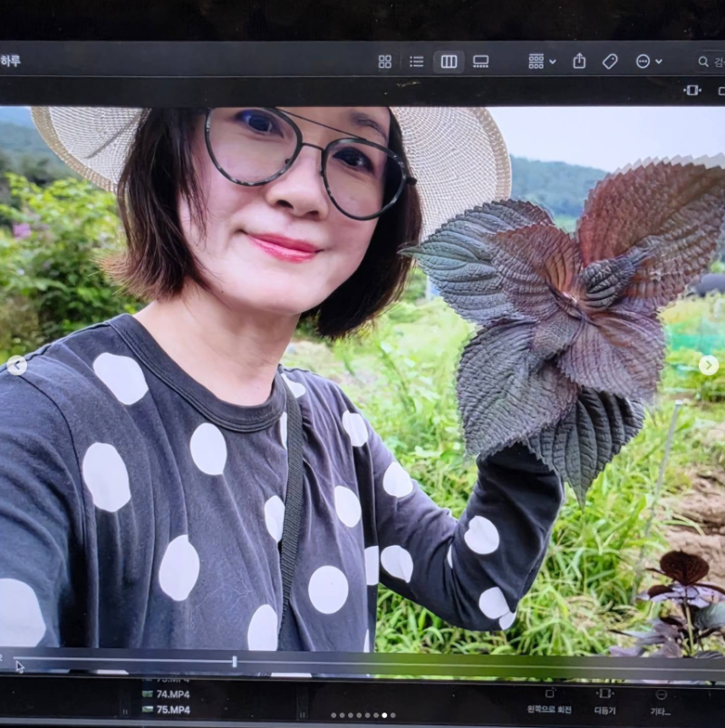Click the search field magnifier
Screen dimensions: 725x728
703,62
